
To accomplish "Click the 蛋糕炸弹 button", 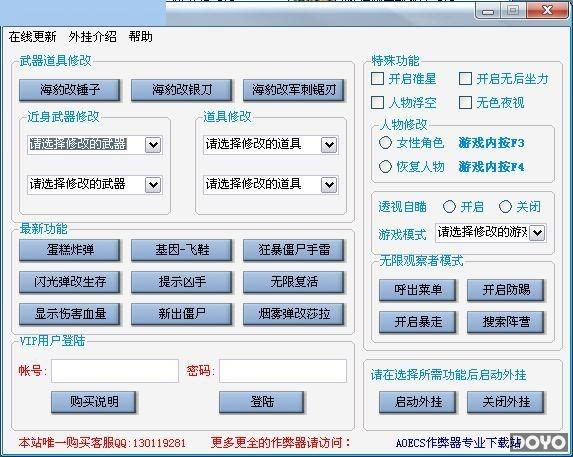I will point(69,250).
